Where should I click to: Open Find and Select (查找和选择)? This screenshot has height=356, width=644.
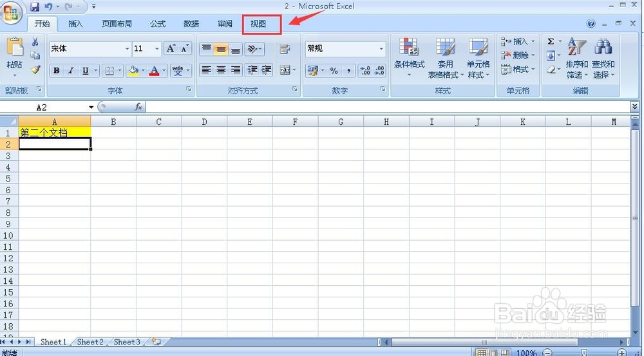point(603,57)
